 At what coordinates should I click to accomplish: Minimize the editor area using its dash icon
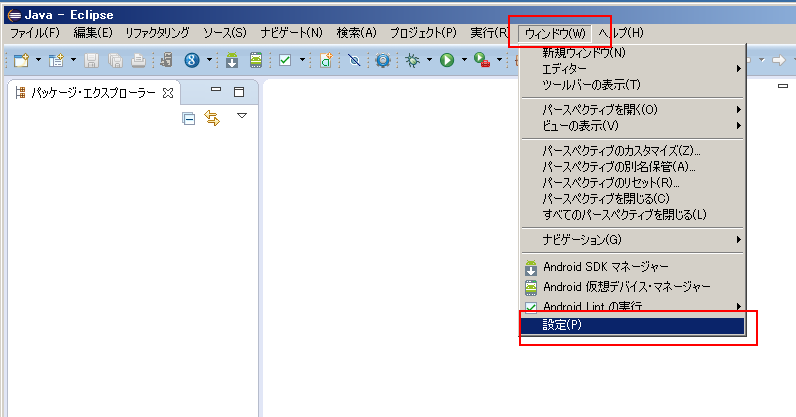783,86
